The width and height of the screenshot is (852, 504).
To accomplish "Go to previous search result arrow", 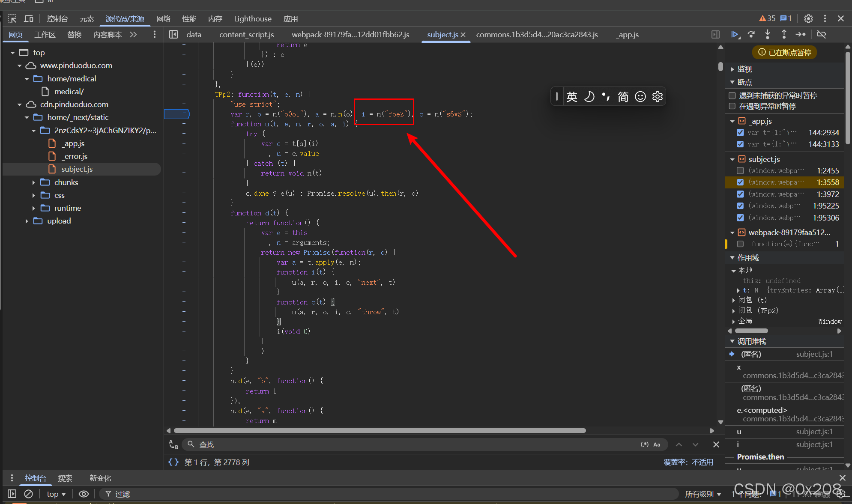I will tap(679, 444).
